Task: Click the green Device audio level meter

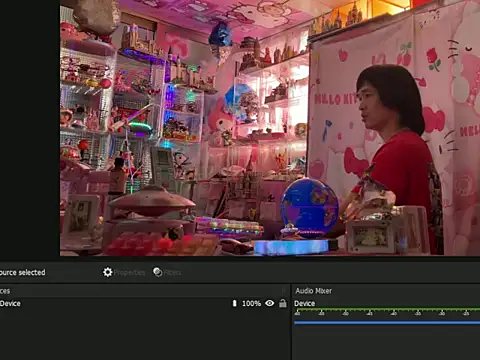Action: pyautogui.click(x=387, y=310)
